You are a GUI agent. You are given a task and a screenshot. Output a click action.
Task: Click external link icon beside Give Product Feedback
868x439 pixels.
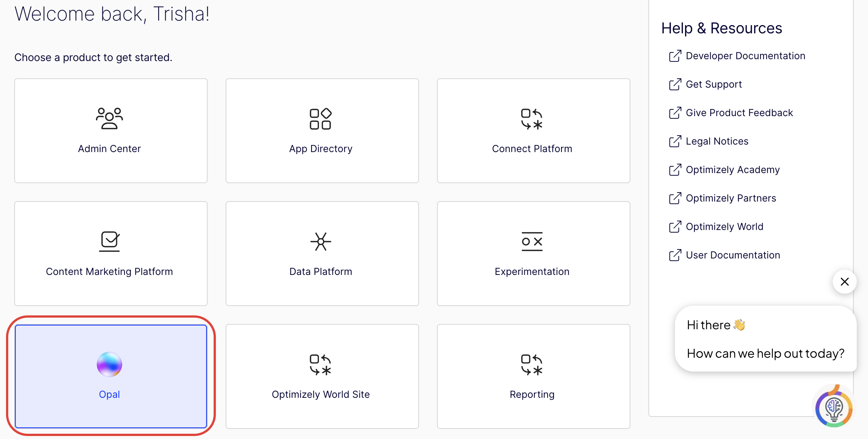click(x=675, y=113)
